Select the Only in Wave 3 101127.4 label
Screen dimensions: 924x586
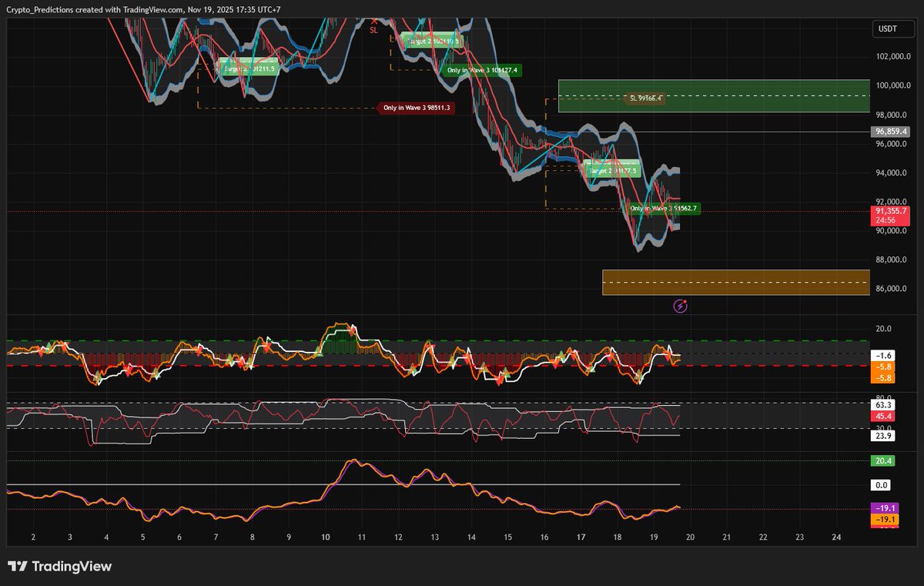[x=484, y=70]
